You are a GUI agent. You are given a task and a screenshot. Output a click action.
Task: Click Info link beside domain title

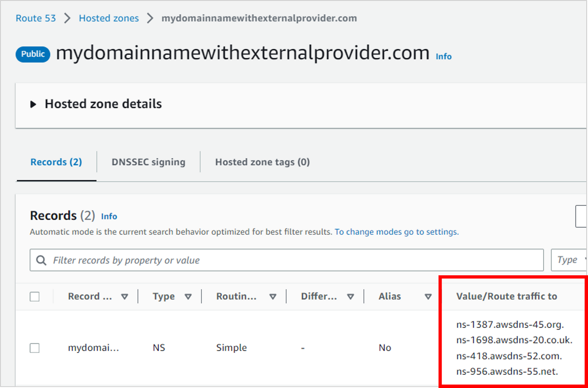[x=444, y=56]
